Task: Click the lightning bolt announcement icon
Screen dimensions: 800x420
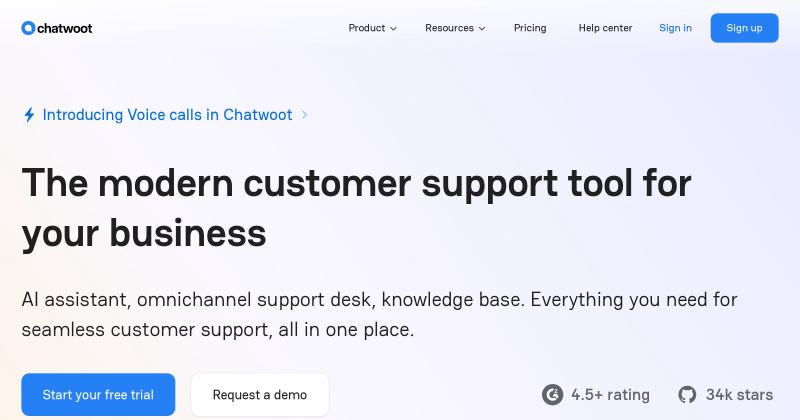Action: (x=30, y=115)
